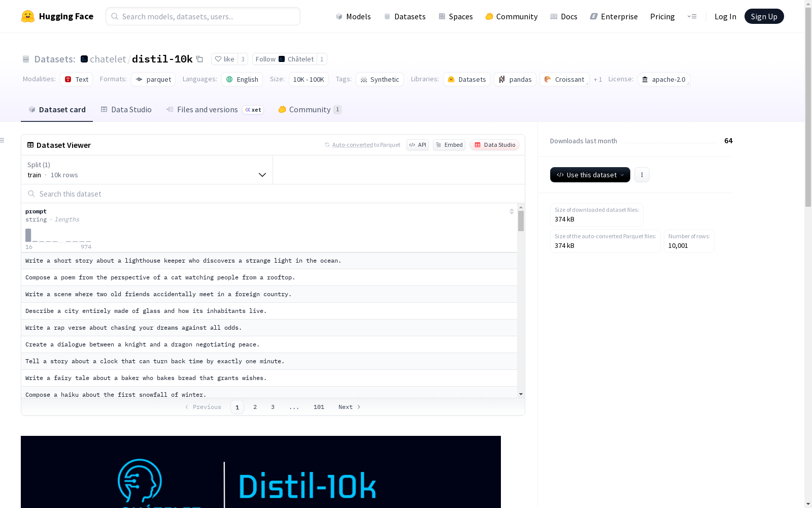Select the Datasets library tag

(x=467, y=79)
